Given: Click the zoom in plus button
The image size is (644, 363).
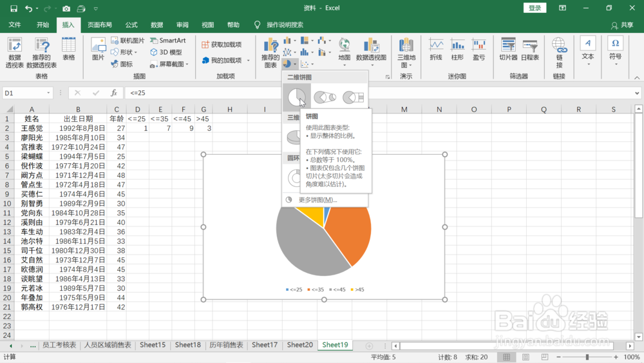Looking at the screenshot, I should [x=616, y=357].
